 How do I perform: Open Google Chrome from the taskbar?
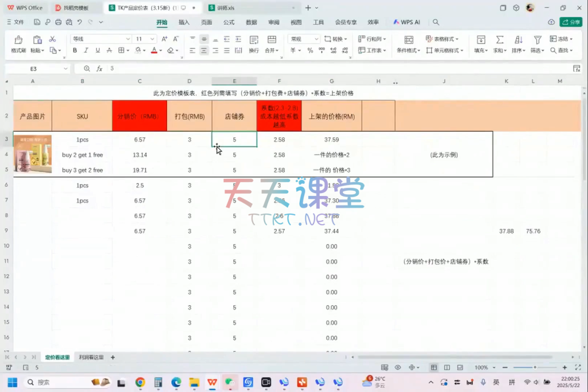140,382
